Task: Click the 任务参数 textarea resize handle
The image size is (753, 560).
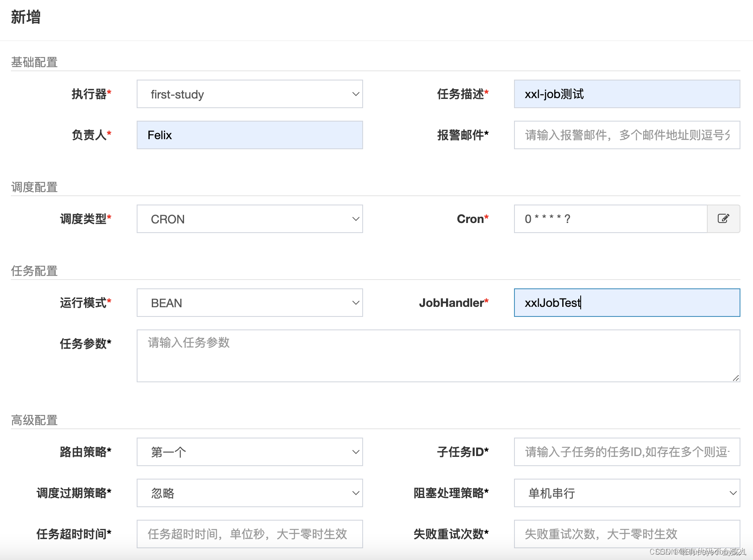Action: coord(736,378)
